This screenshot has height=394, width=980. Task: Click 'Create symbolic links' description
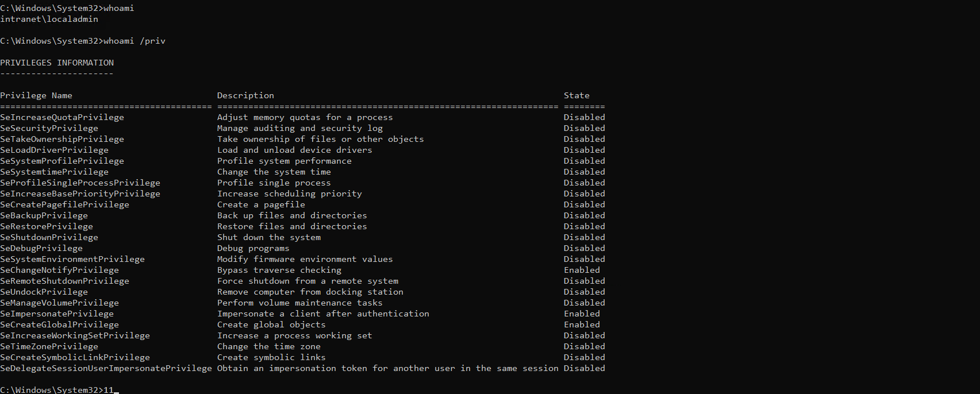point(271,357)
